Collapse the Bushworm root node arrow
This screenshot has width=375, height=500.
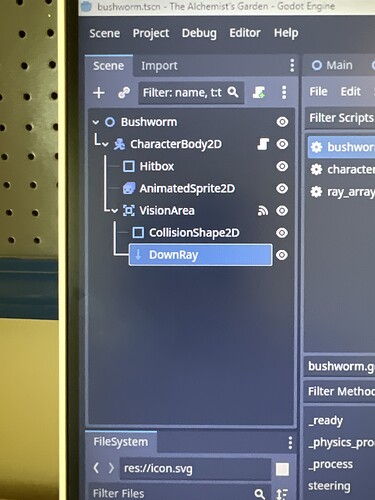(96, 122)
